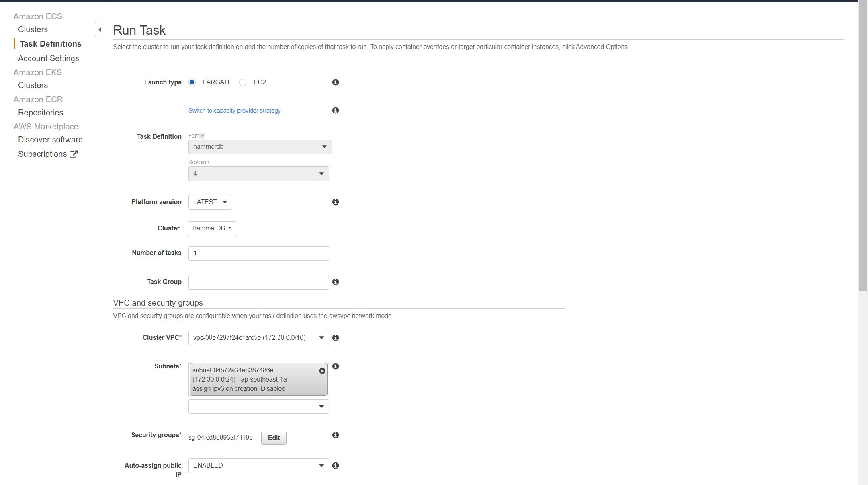Click info icon beside capacity provider strategy
868x485 pixels.
coord(336,111)
